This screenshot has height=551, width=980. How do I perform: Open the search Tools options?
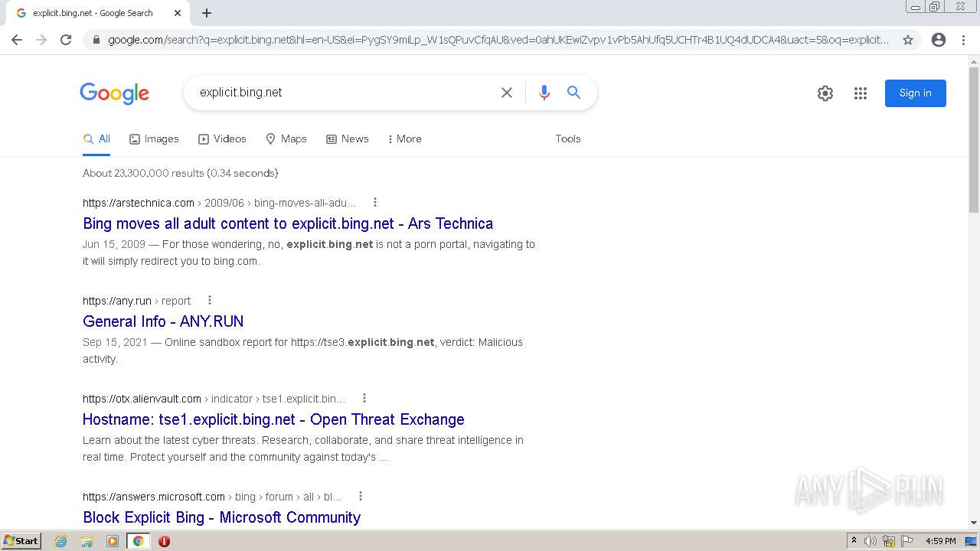(x=568, y=139)
